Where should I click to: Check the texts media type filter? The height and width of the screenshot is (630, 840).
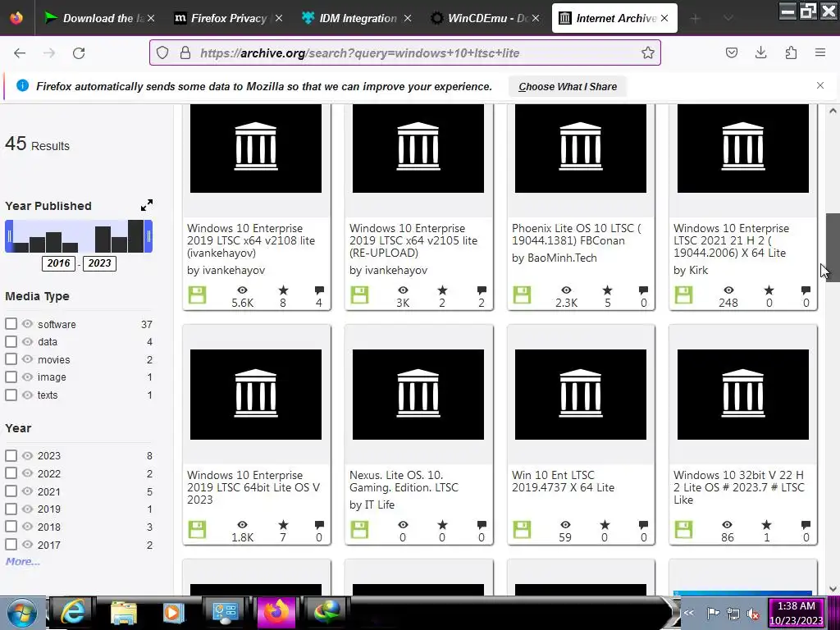[x=11, y=395]
